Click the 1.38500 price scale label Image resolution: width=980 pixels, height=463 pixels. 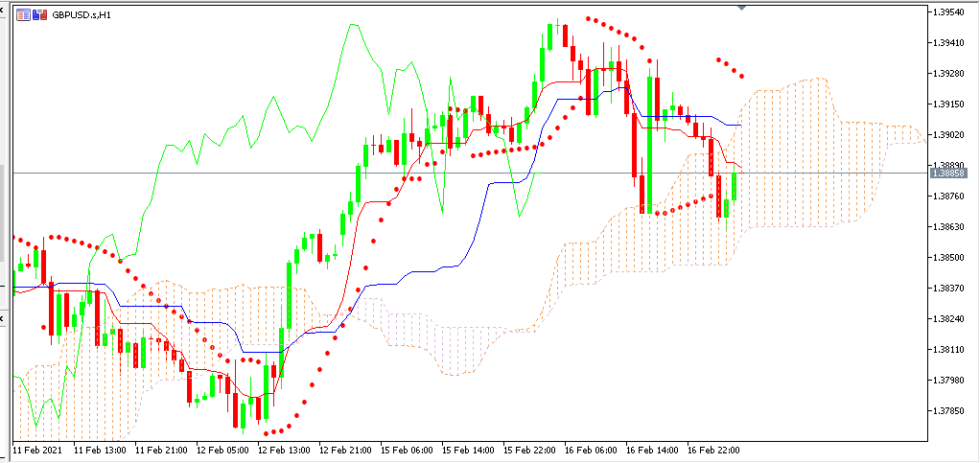click(948, 258)
